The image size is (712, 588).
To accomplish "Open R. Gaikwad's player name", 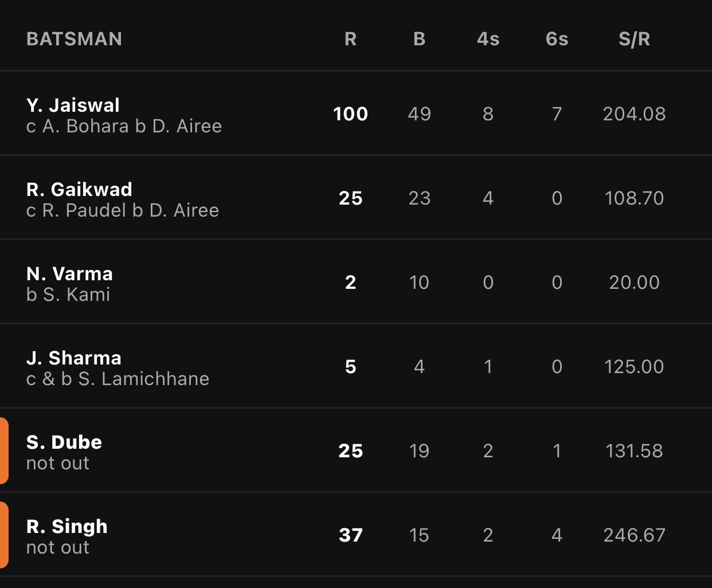I will tap(79, 189).
